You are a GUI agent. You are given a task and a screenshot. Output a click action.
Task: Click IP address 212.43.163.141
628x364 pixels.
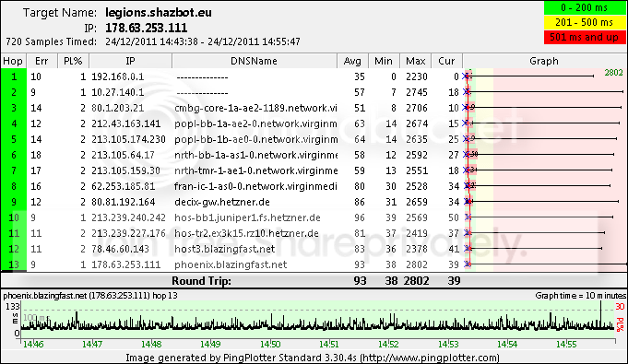coord(125,123)
